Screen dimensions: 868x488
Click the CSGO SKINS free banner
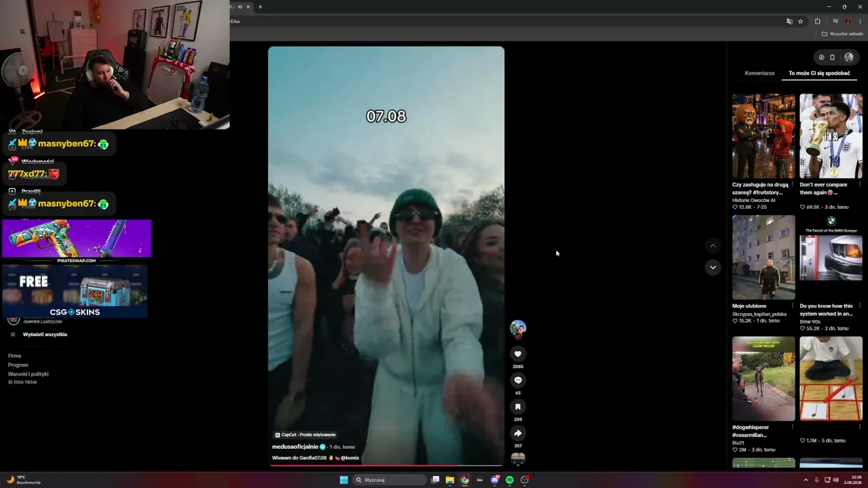click(x=75, y=291)
